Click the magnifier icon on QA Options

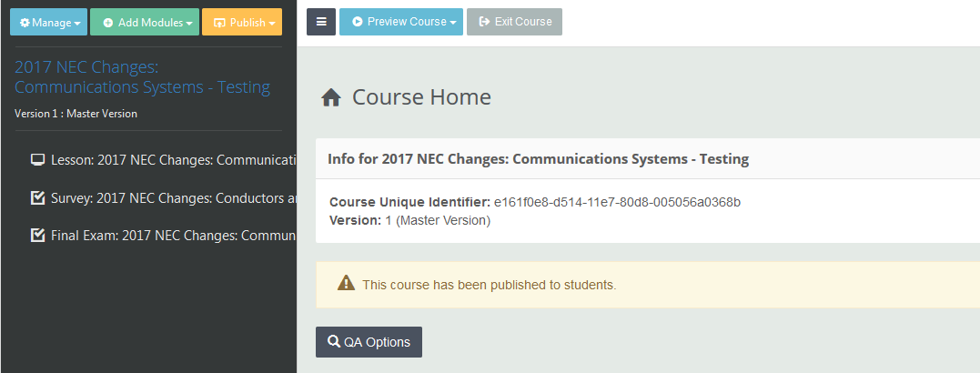(x=334, y=341)
